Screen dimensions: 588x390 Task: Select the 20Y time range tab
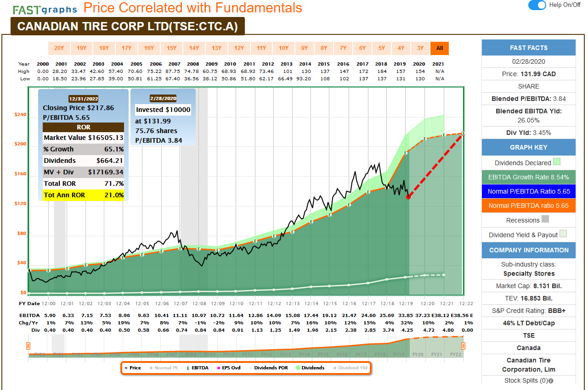coord(59,48)
